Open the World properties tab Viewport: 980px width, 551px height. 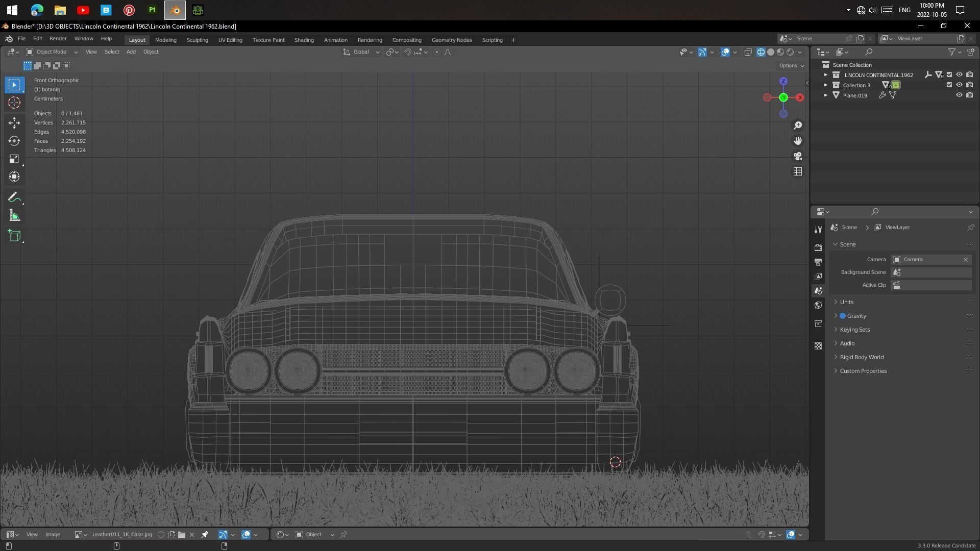[818, 305]
